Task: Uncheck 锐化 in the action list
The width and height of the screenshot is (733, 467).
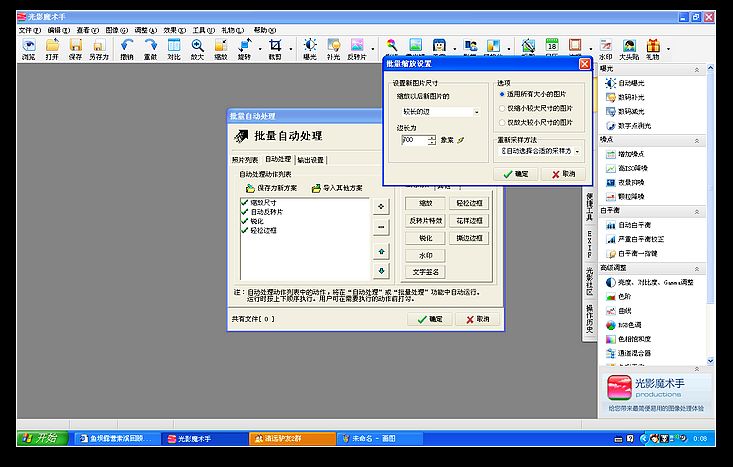Action: [245, 221]
